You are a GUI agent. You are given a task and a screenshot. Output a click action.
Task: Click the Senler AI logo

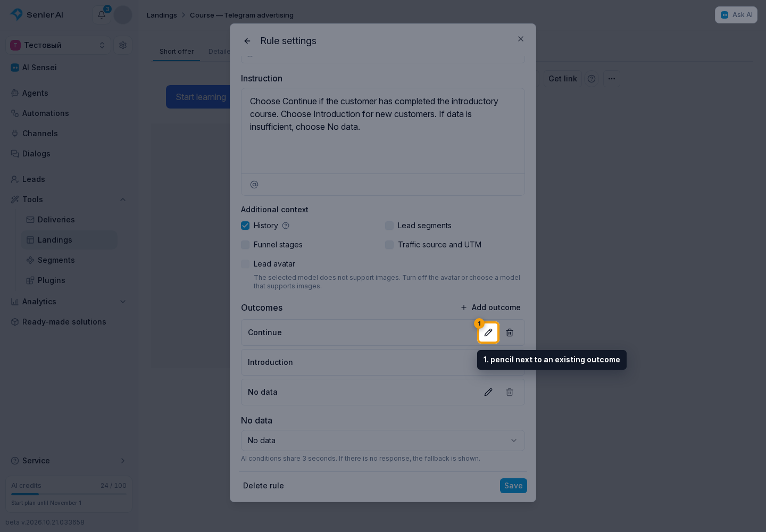tap(37, 14)
